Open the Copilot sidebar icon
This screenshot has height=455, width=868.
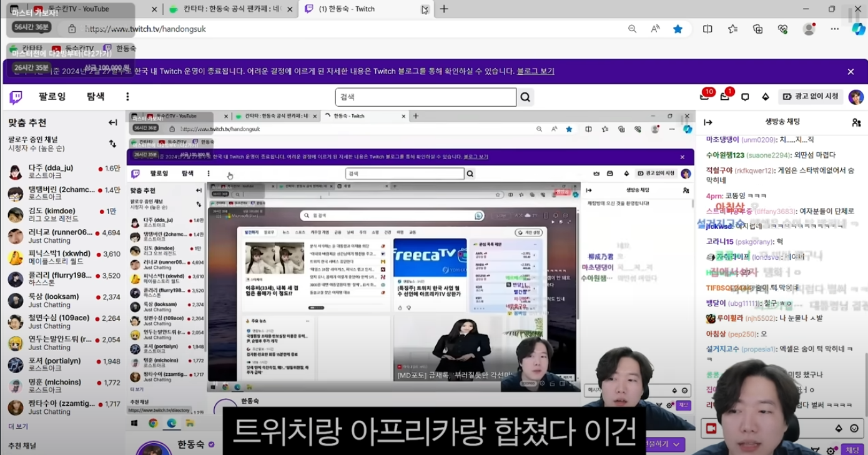(x=858, y=29)
